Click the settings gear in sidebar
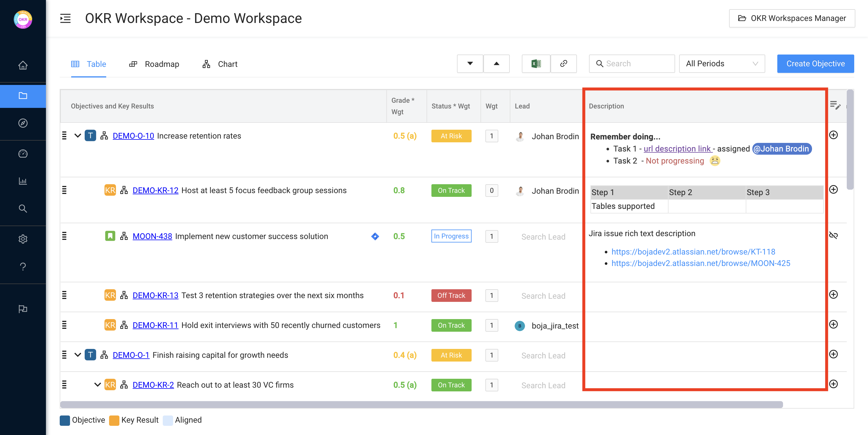The width and height of the screenshot is (868, 435). [23, 239]
